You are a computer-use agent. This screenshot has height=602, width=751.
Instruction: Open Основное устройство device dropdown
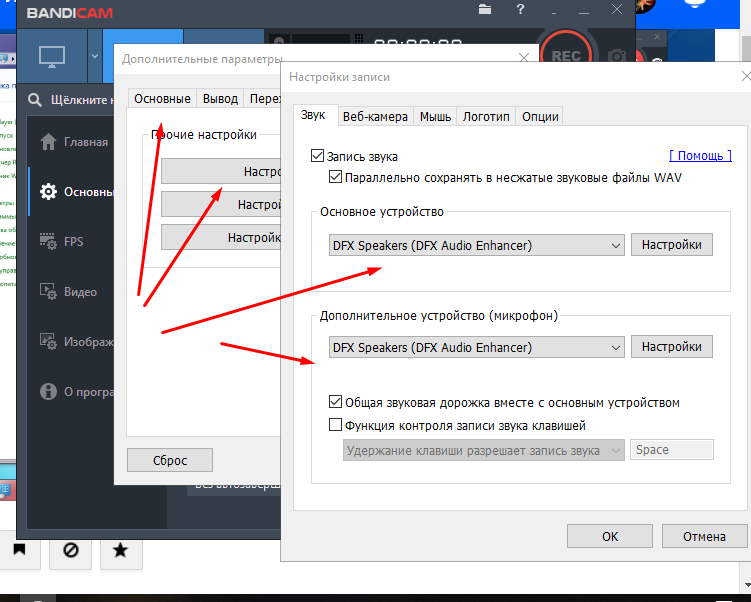click(x=477, y=245)
